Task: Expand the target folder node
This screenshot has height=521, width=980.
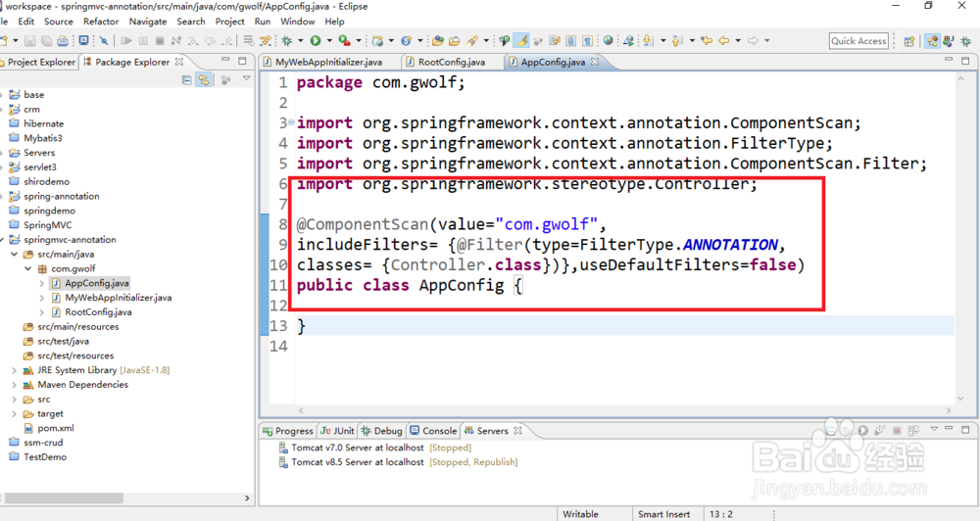Action: (x=15, y=413)
